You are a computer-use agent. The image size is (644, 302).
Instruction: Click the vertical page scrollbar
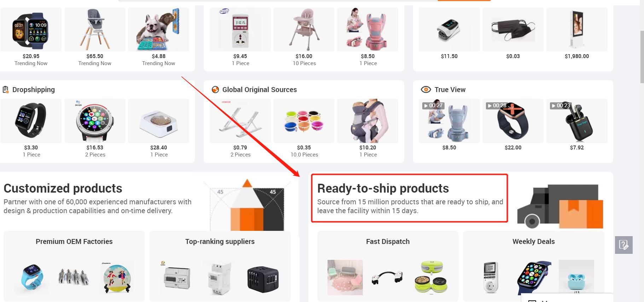tap(642, 57)
